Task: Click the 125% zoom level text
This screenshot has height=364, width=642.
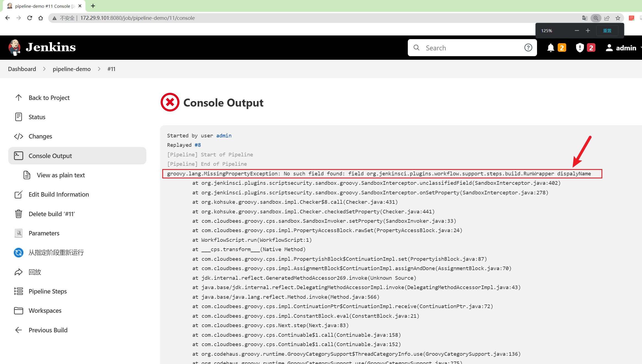Action: coord(547,31)
